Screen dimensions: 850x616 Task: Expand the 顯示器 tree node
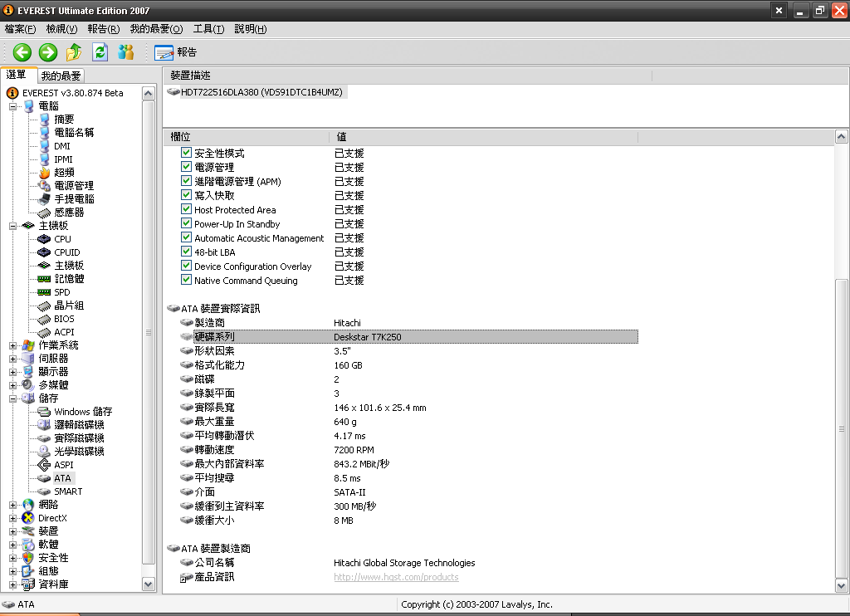coord(13,372)
